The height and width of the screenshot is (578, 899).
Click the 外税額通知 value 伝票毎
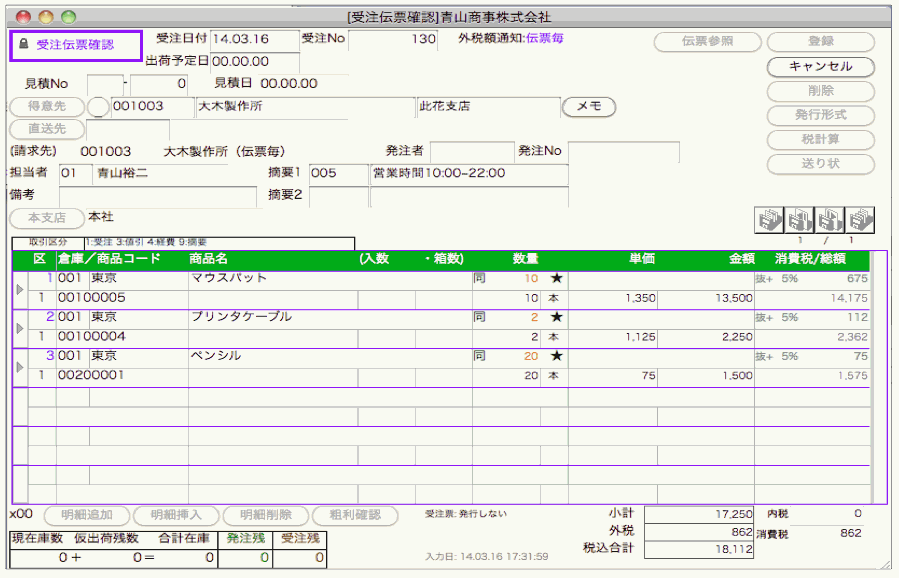545,38
